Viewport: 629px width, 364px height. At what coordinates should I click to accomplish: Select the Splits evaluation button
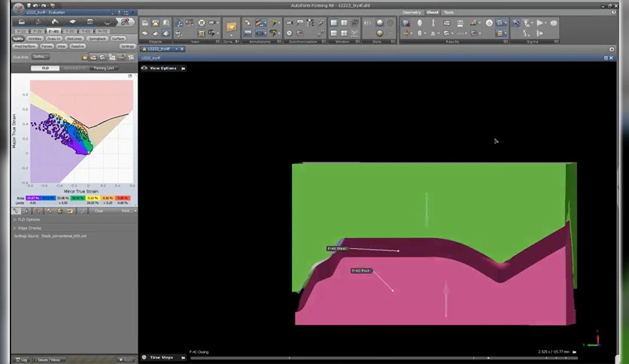[x=18, y=38]
